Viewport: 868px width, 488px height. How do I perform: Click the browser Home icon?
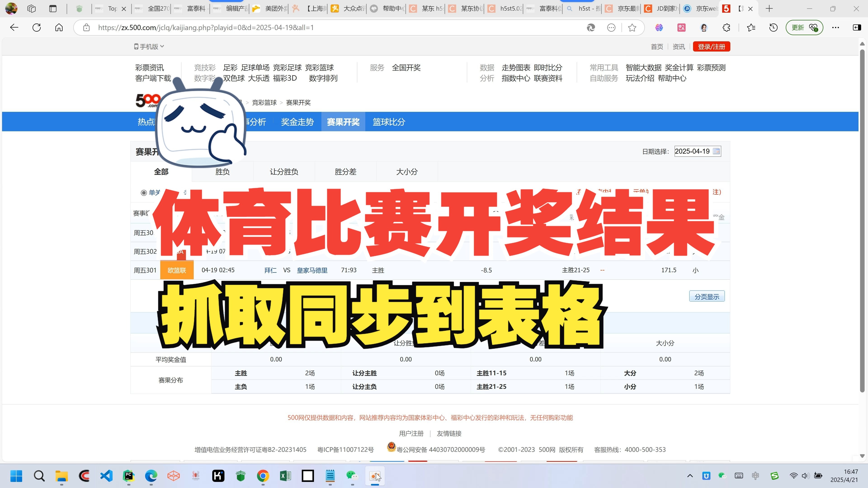pos(59,27)
